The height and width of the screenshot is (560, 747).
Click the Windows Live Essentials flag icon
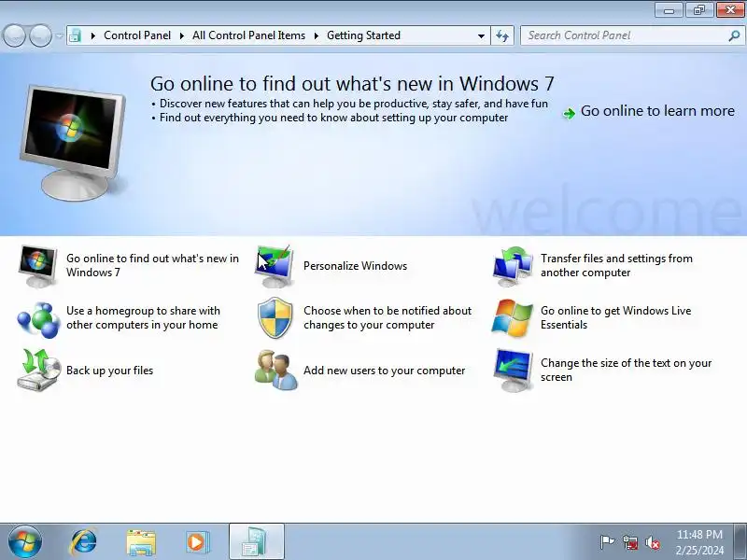(512, 318)
